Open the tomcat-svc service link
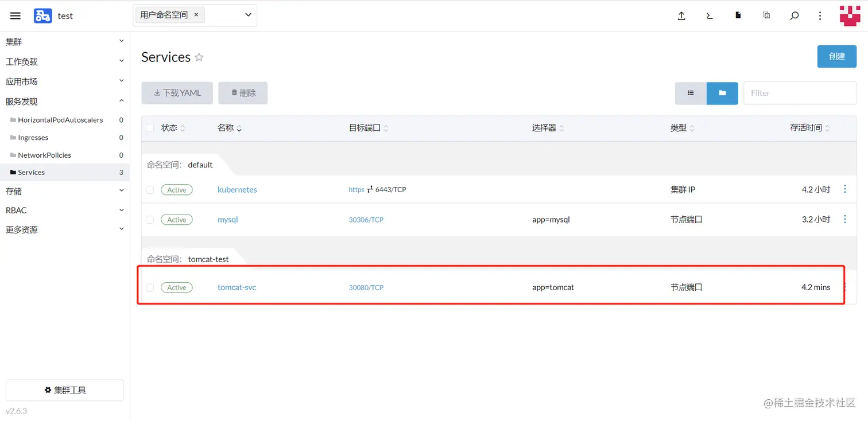Screen dimensions: 868x421 pos(237,287)
